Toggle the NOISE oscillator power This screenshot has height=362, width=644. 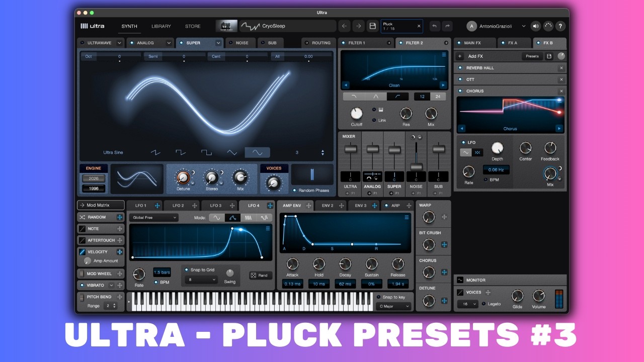coord(231,43)
